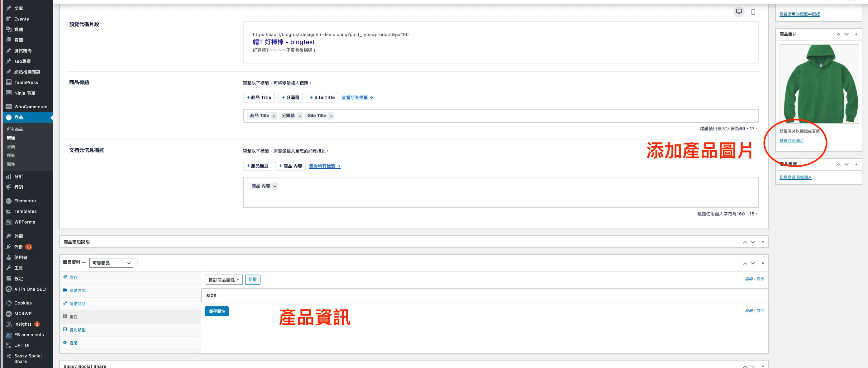868x368 pixels.
Task: Open 工具 tools menu
Action: pos(18,268)
